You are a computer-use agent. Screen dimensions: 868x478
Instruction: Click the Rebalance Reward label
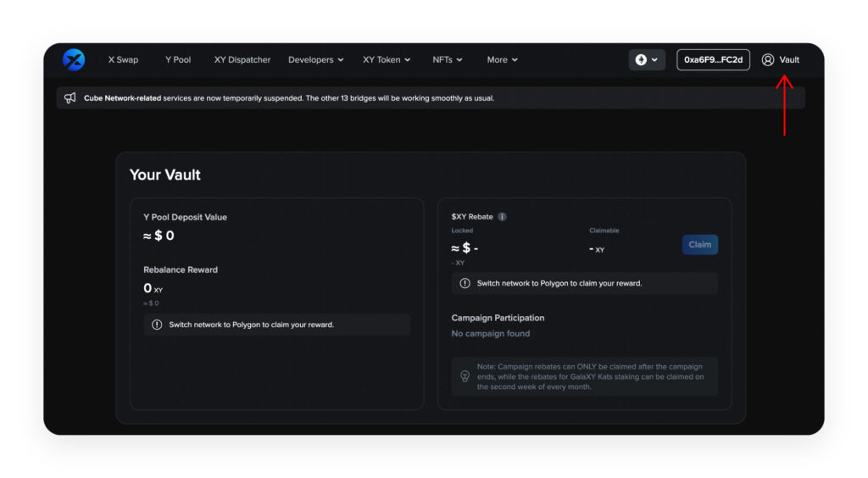click(x=181, y=270)
